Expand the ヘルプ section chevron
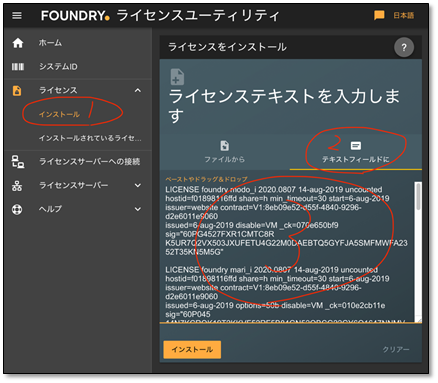Image resolution: width=438 pixels, height=383 pixels. click(138, 209)
